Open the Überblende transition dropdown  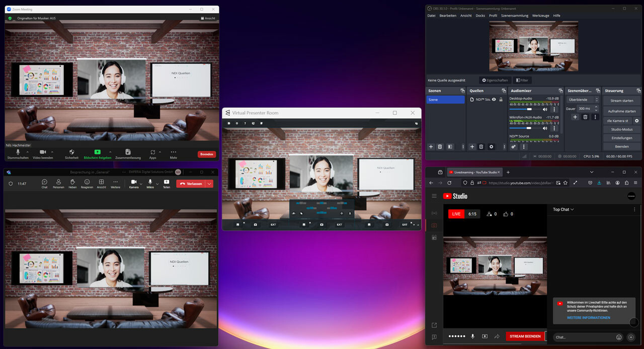click(583, 100)
